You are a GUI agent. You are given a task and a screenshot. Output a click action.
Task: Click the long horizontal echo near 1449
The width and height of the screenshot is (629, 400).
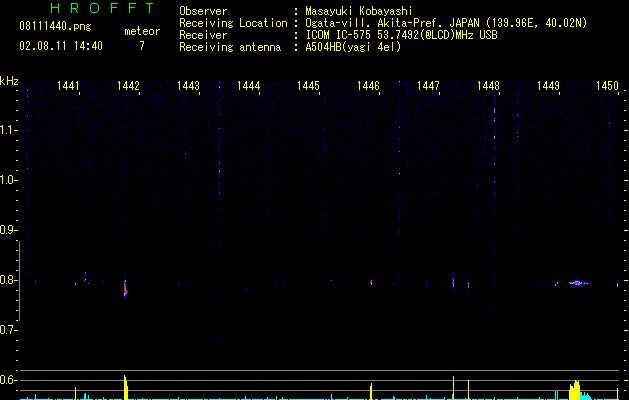coord(578,283)
